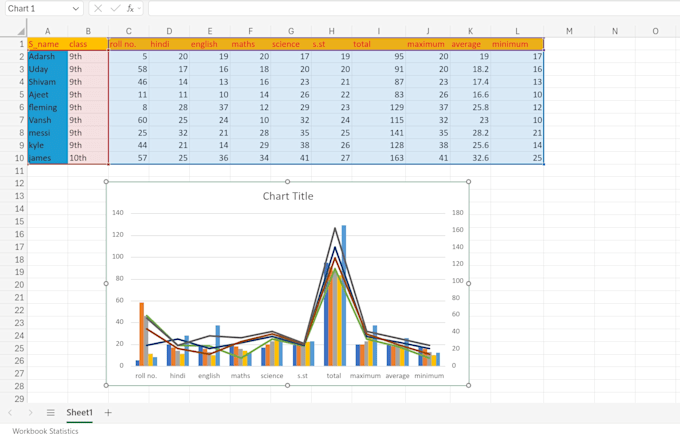Switch to the Sheet1 tab
This screenshot has height=437, width=680.
[79, 413]
